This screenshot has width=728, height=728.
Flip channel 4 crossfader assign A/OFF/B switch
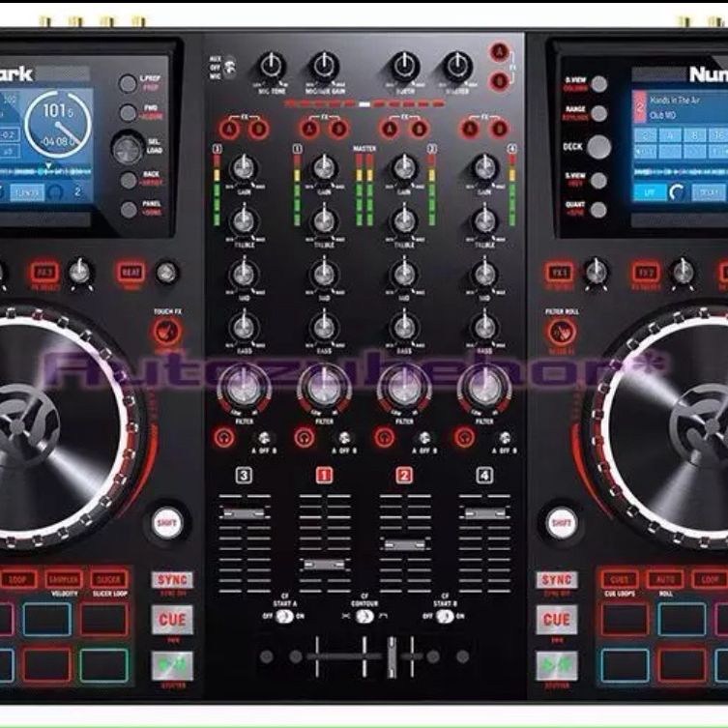[x=505, y=437]
